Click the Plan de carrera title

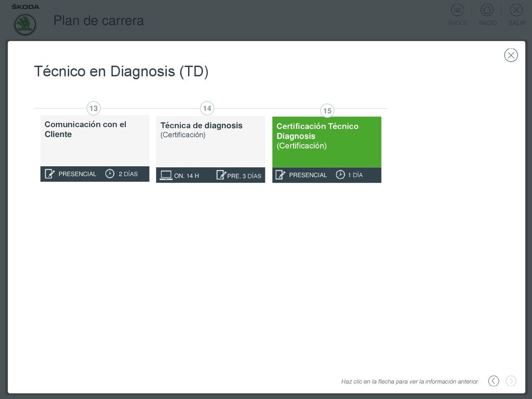tap(99, 21)
